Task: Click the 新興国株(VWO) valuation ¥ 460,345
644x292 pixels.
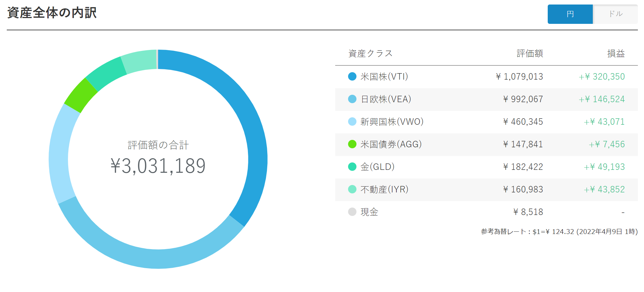Action: pyautogui.click(x=523, y=122)
